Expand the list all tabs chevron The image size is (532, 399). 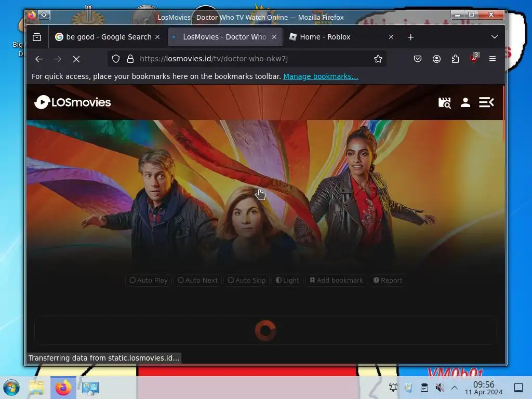pyautogui.click(x=495, y=37)
